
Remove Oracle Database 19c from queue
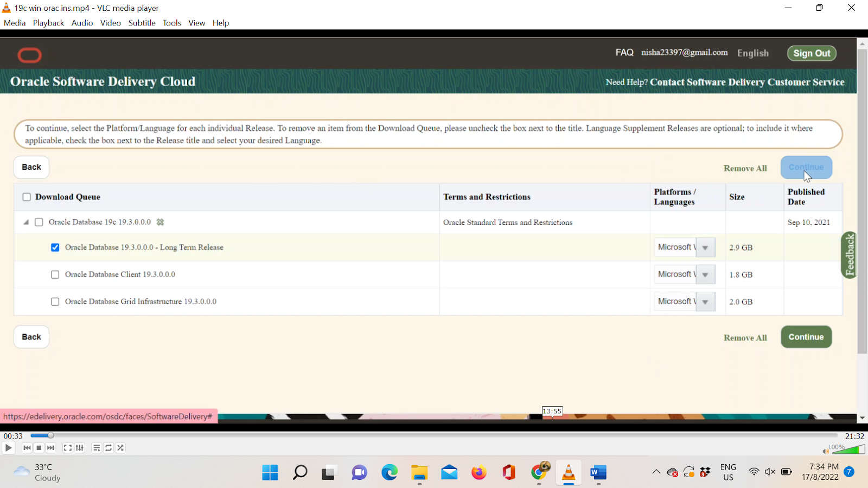(x=160, y=222)
